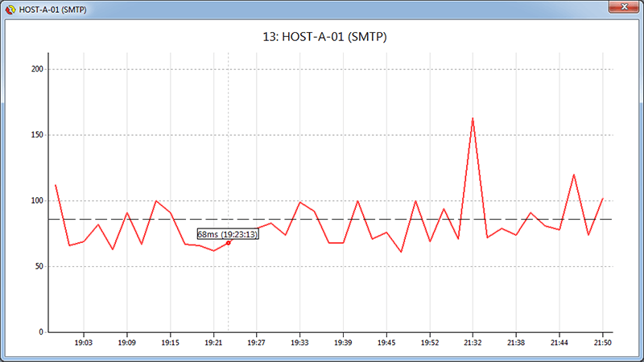The image size is (644, 362).
Task: Click the x-axis label '19:09'
Action: click(127, 343)
